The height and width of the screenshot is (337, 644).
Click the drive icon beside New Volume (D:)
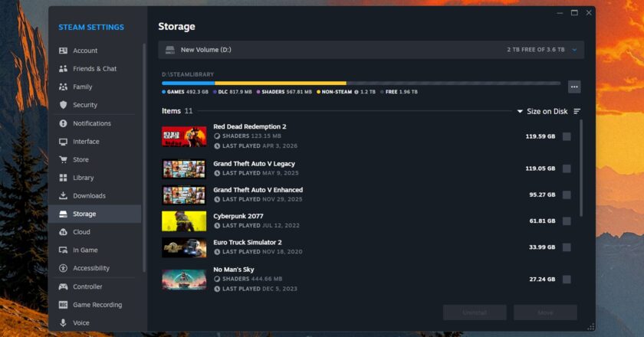tap(170, 50)
